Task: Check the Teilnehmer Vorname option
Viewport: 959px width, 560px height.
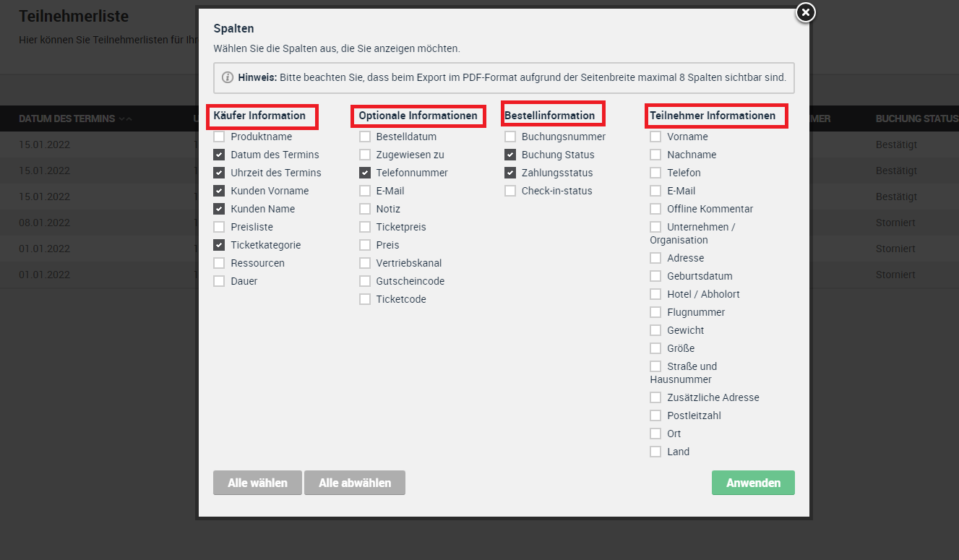Action: pos(655,137)
